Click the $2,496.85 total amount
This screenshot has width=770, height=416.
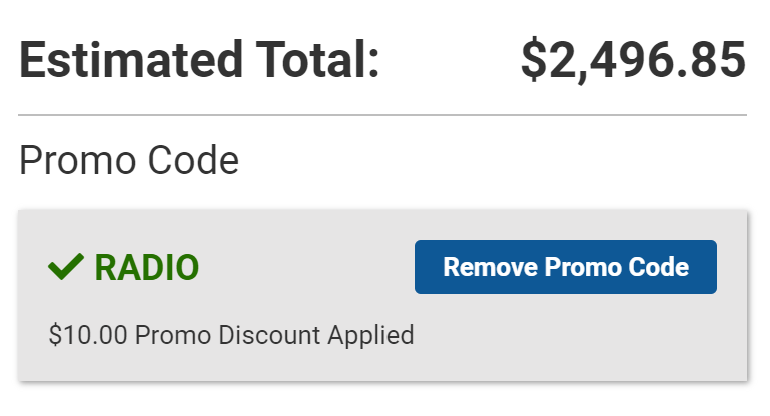click(x=632, y=62)
